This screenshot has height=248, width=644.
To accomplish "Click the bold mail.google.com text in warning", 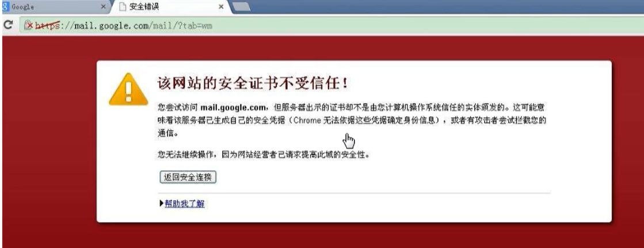I will pos(234,108).
